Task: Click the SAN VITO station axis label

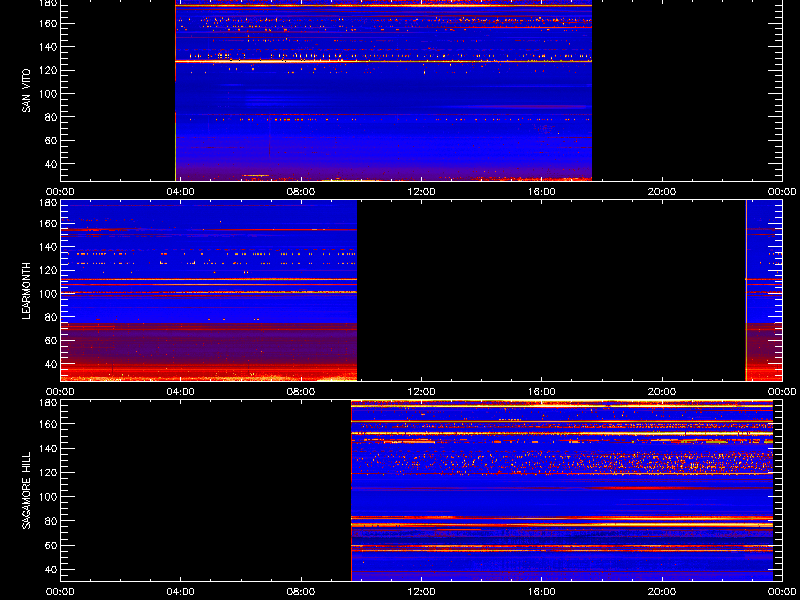Action: coord(26,91)
